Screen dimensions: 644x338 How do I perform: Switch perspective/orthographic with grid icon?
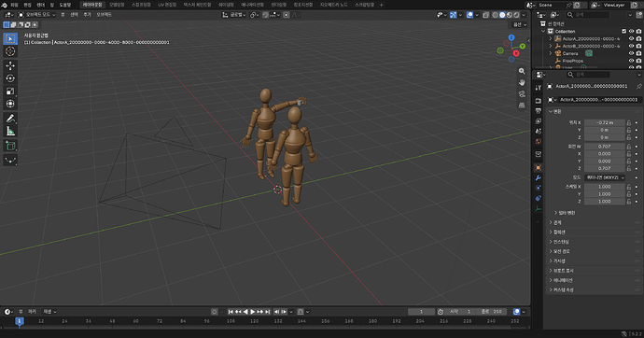tap(522, 106)
